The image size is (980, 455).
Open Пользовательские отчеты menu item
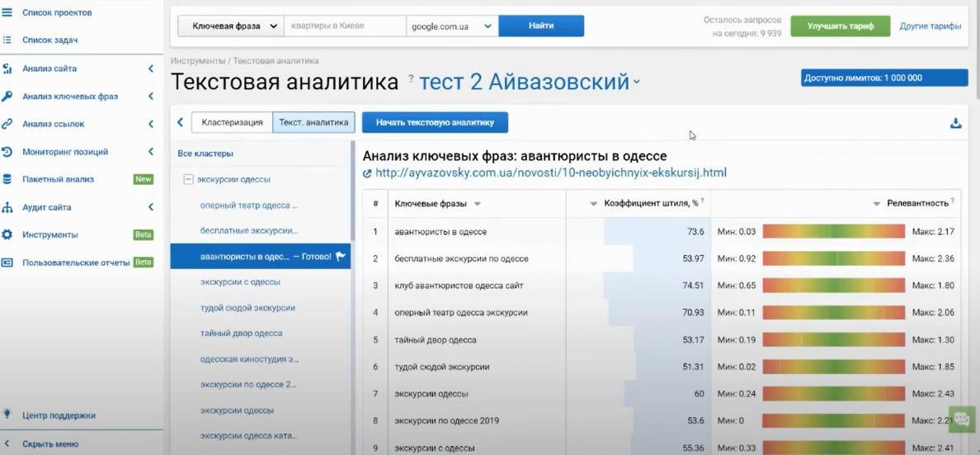click(76, 263)
